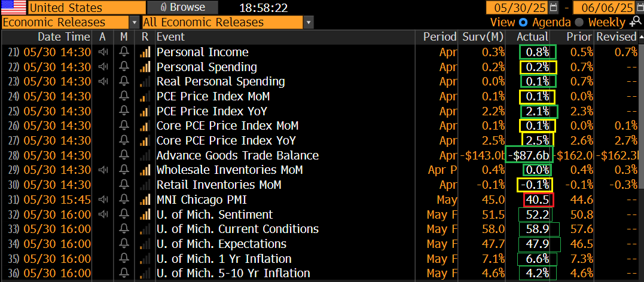Open the calendar picker for end date 06/06/25

[x=639, y=7]
